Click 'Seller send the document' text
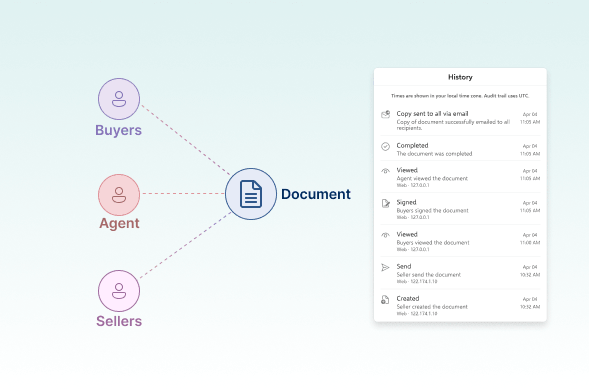The width and height of the screenshot is (589, 389). pyautogui.click(x=429, y=274)
